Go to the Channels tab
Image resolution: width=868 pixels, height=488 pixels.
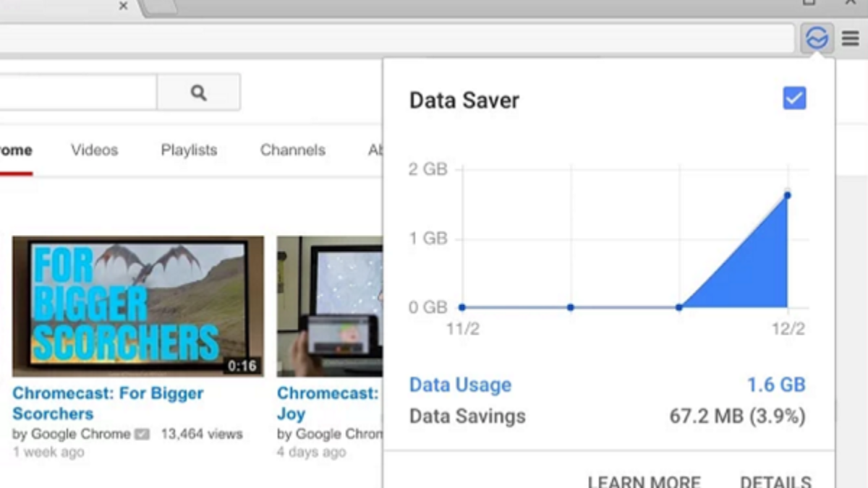pyautogui.click(x=293, y=150)
